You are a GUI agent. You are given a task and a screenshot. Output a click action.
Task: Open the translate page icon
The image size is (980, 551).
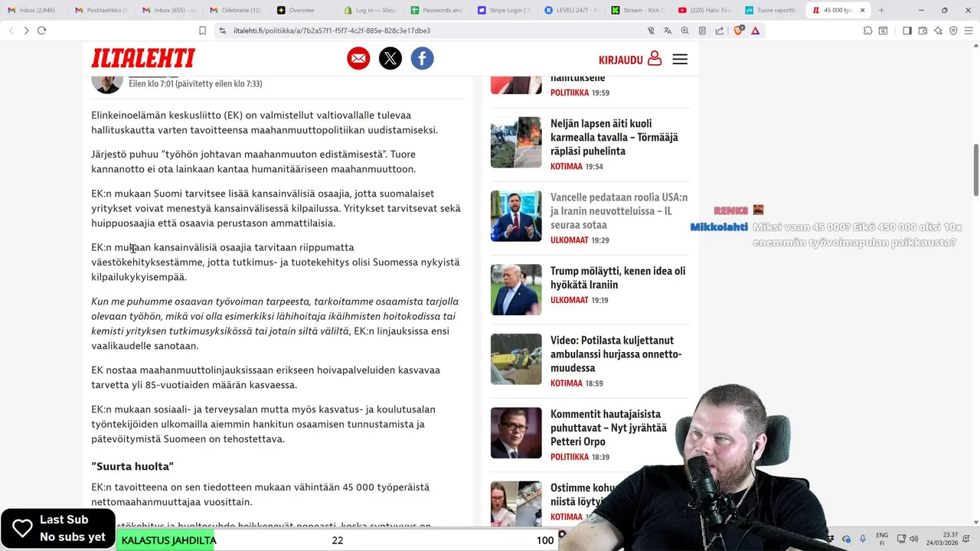click(668, 31)
